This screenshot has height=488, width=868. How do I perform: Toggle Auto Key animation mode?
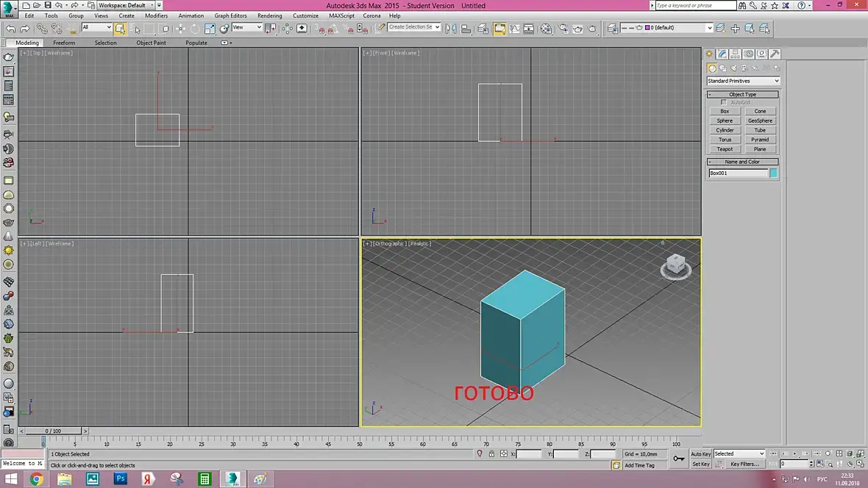(x=700, y=453)
